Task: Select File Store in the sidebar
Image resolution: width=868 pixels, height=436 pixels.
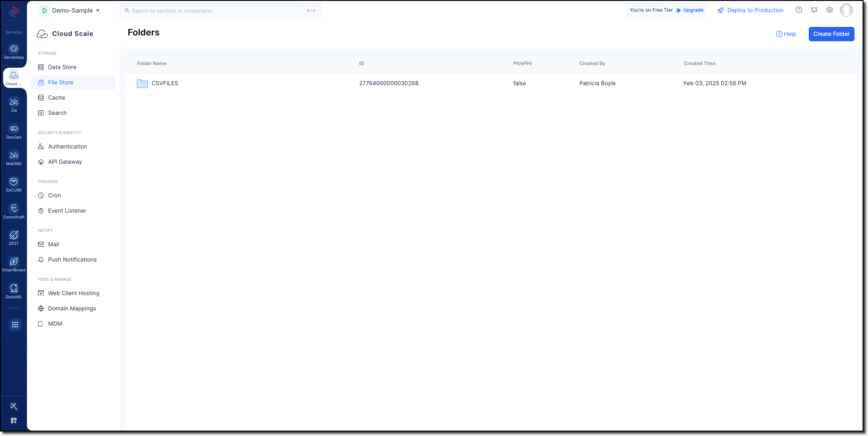Action: 73,83
